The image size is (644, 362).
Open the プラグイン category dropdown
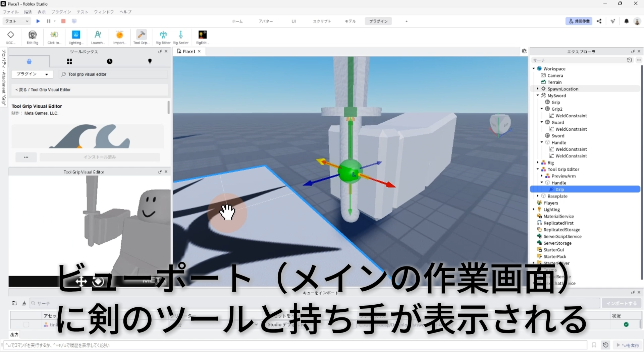[x=32, y=74]
